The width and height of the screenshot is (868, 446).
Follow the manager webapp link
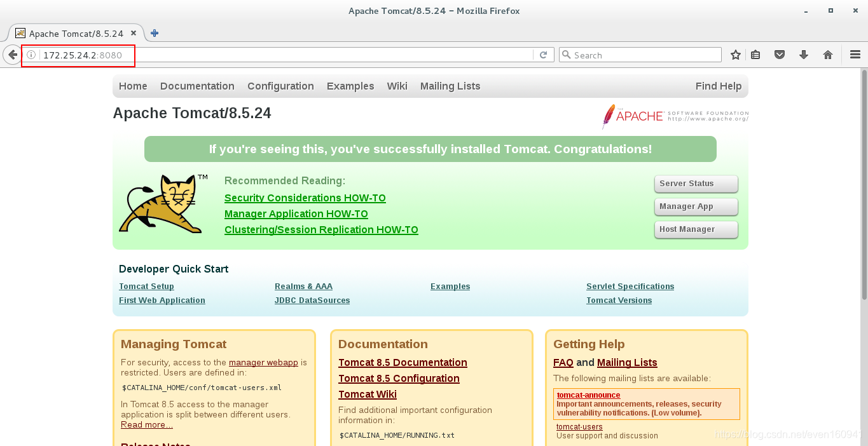click(x=263, y=363)
